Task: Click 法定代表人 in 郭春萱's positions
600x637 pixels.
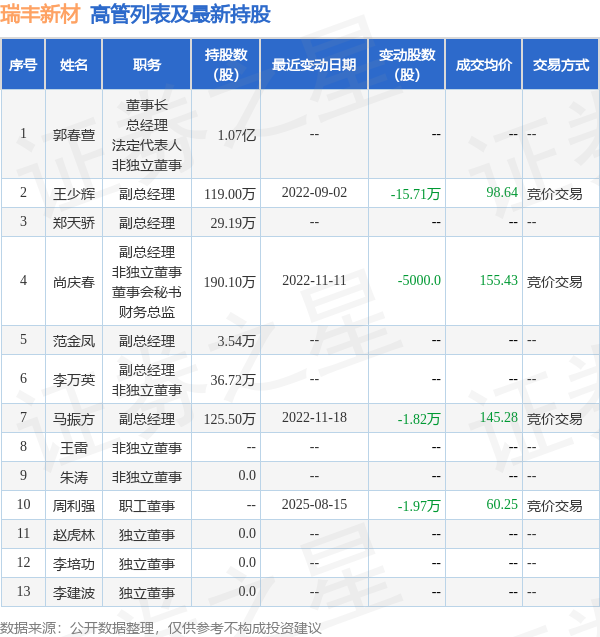Action: point(147,145)
